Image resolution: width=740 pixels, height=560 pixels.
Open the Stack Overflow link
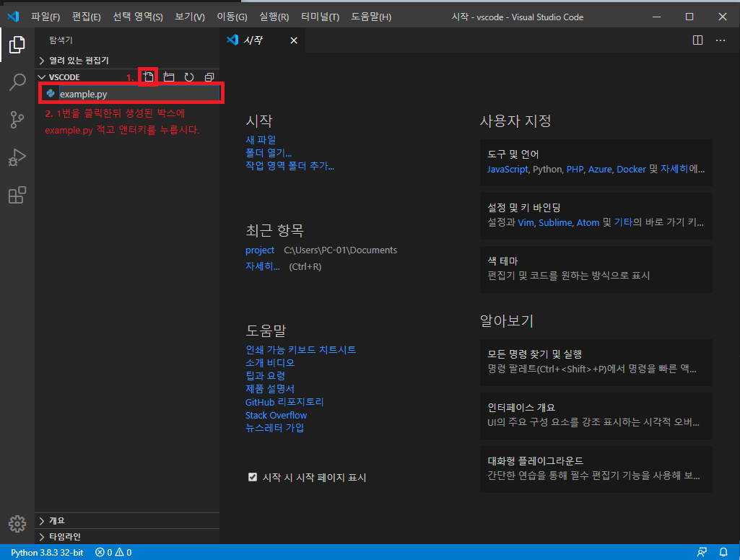click(x=276, y=415)
